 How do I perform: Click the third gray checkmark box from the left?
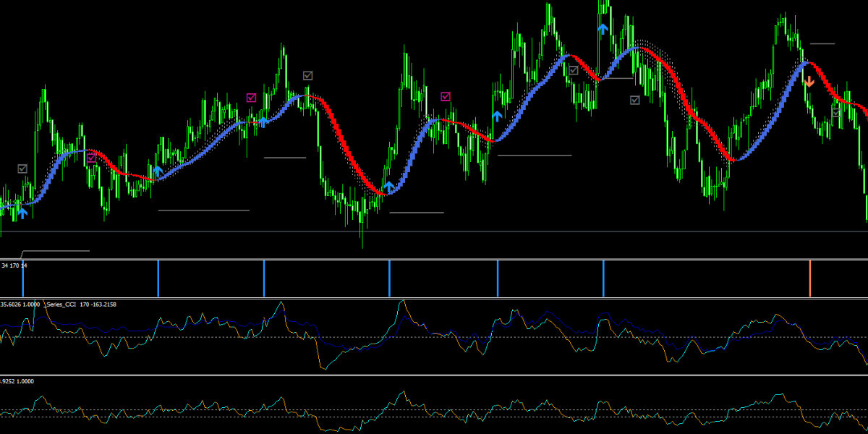point(574,70)
